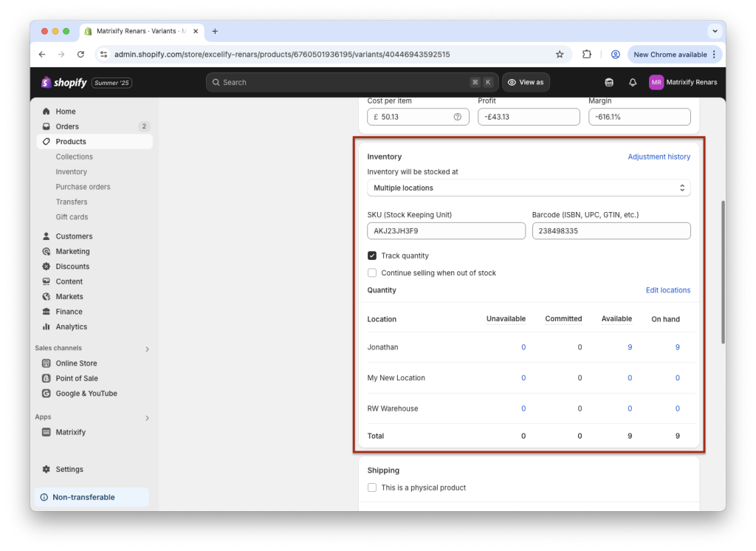This screenshot has height=551, width=756.
Task: Collapse the Sales channels section
Action: [x=145, y=347]
